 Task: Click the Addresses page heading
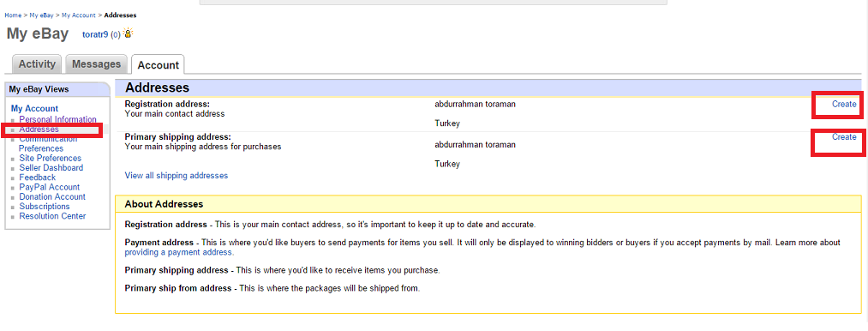pos(157,87)
